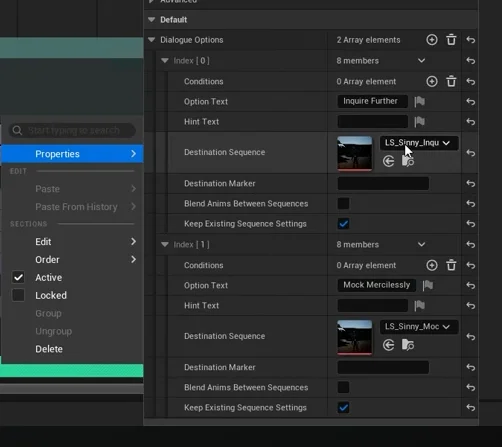Add element to Dialogue Options array
This screenshot has width=502, height=447.
(432, 40)
